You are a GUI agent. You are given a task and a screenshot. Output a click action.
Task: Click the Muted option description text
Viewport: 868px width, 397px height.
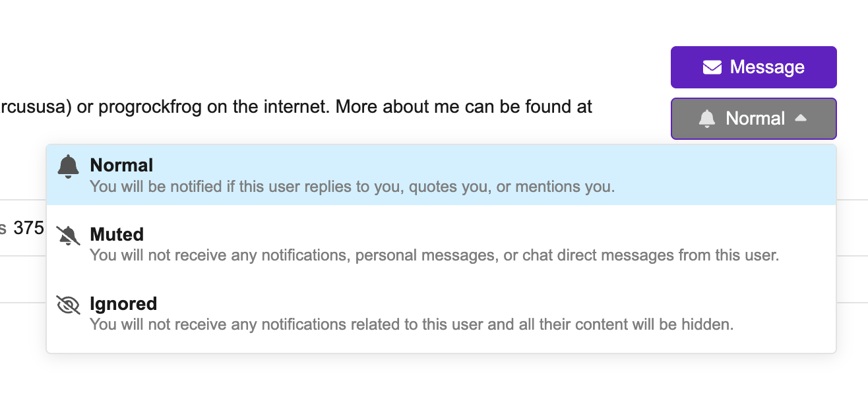click(x=434, y=255)
